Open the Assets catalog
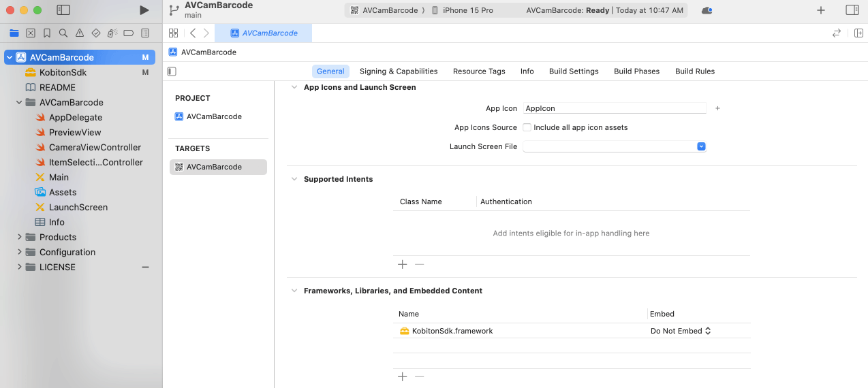Screen dimensions: 868x388 63,192
